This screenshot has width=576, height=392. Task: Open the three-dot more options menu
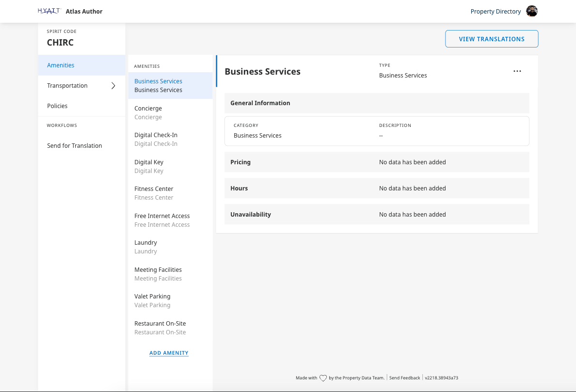tap(517, 71)
